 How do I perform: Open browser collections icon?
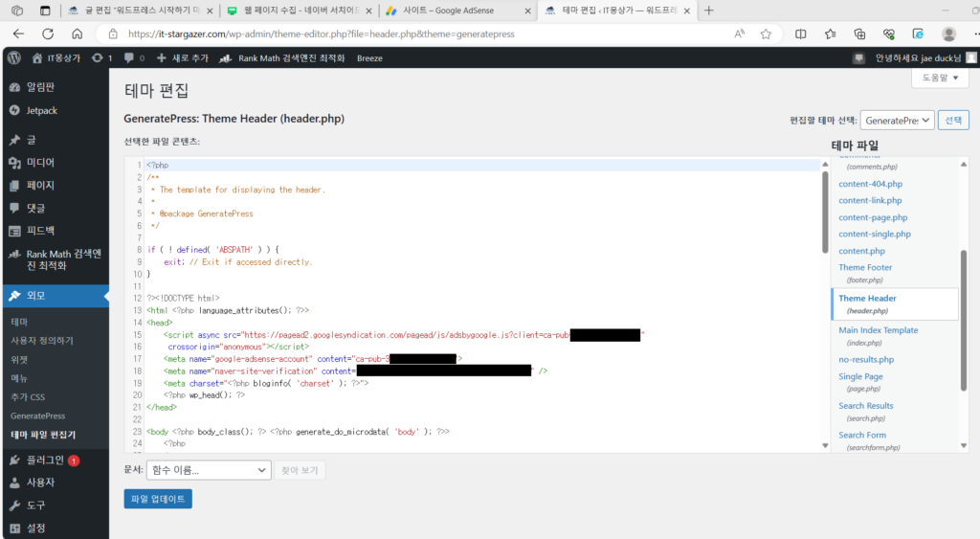859,34
